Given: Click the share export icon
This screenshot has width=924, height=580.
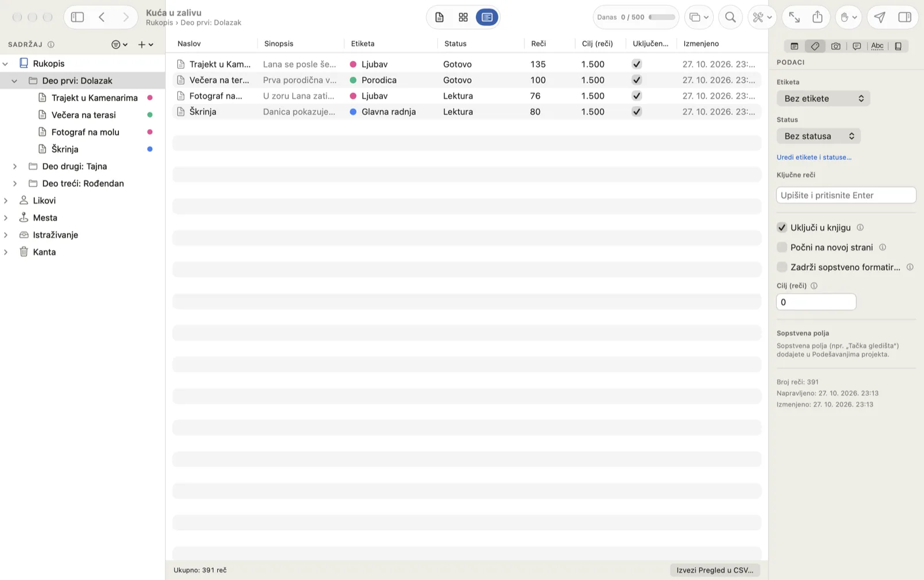Looking at the screenshot, I should (818, 17).
